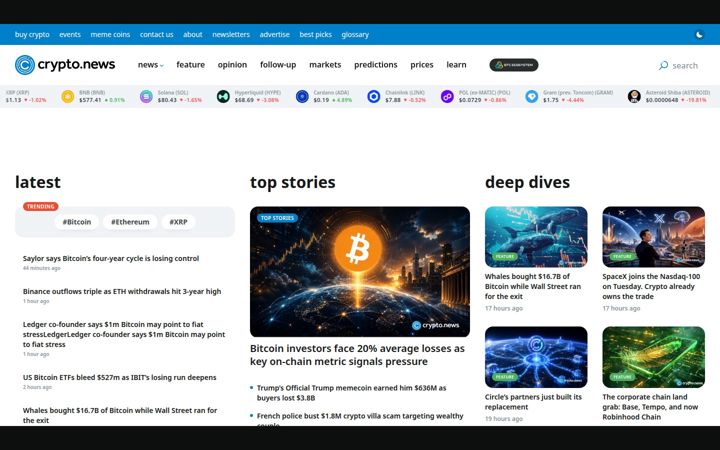Open latest-list Whales bought $16.7B headline
The width and height of the screenshot is (720, 450).
click(x=120, y=415)
